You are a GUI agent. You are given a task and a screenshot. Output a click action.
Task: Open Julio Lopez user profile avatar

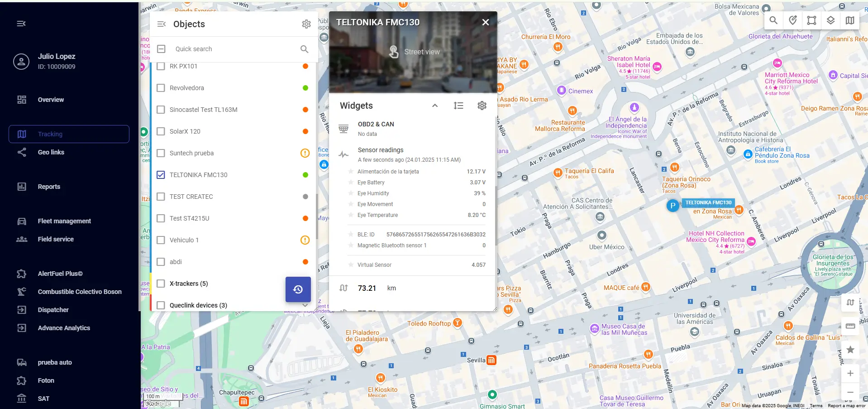(21, 61)
